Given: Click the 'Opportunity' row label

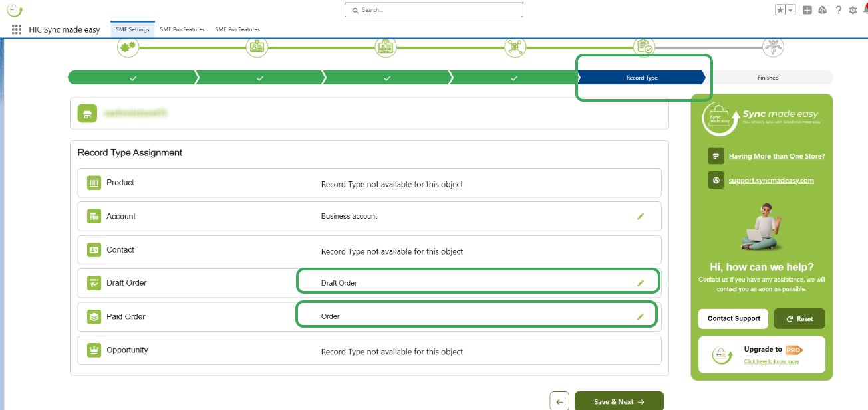Looking at the screenshot, I should pyautogui.click(x=127, y=350).
